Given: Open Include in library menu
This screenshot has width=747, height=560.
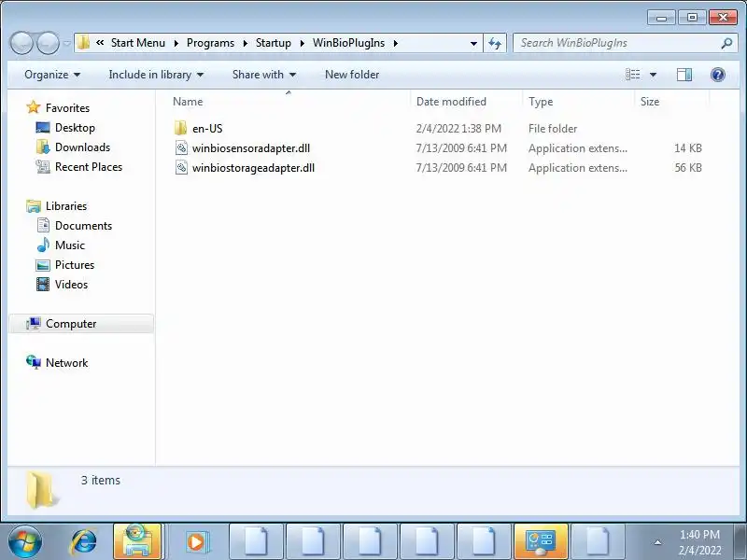Looking at the screenshot, I should pyautogui.click(x=156, y=75).
